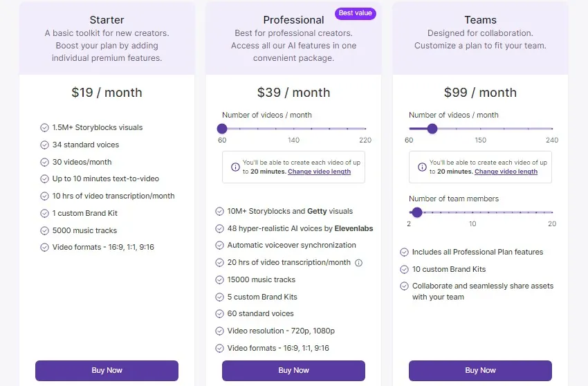Select the Teams plan heading
588x386 pixels.
click(480, 20)
